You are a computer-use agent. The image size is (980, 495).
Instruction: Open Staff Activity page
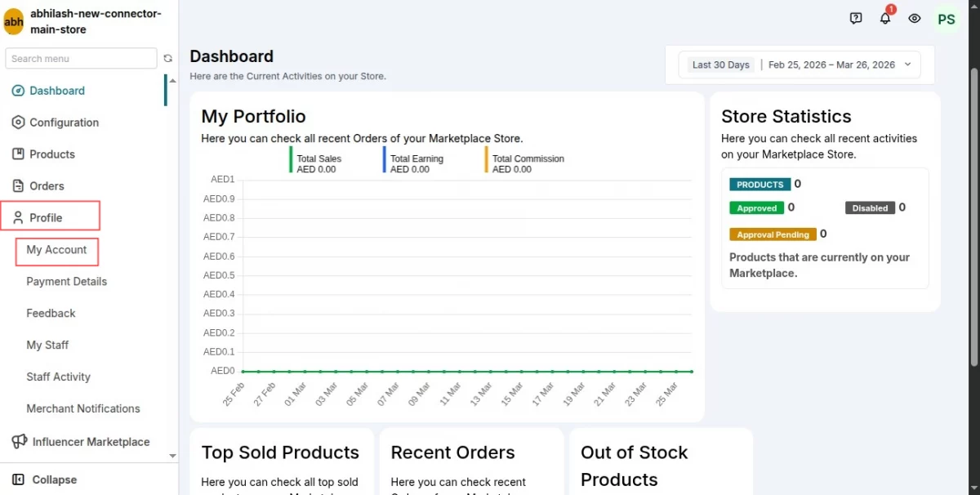(59, 377)
